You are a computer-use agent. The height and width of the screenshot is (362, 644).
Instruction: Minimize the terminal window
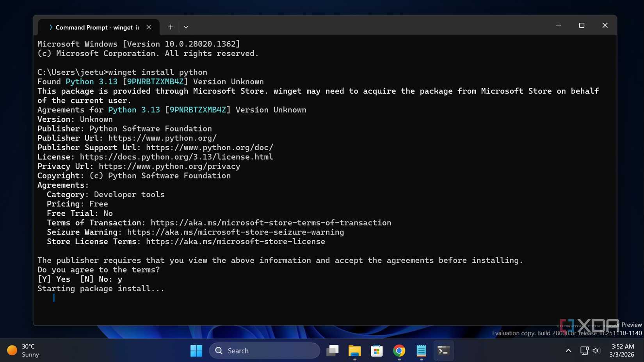click(x=559, y=25)
